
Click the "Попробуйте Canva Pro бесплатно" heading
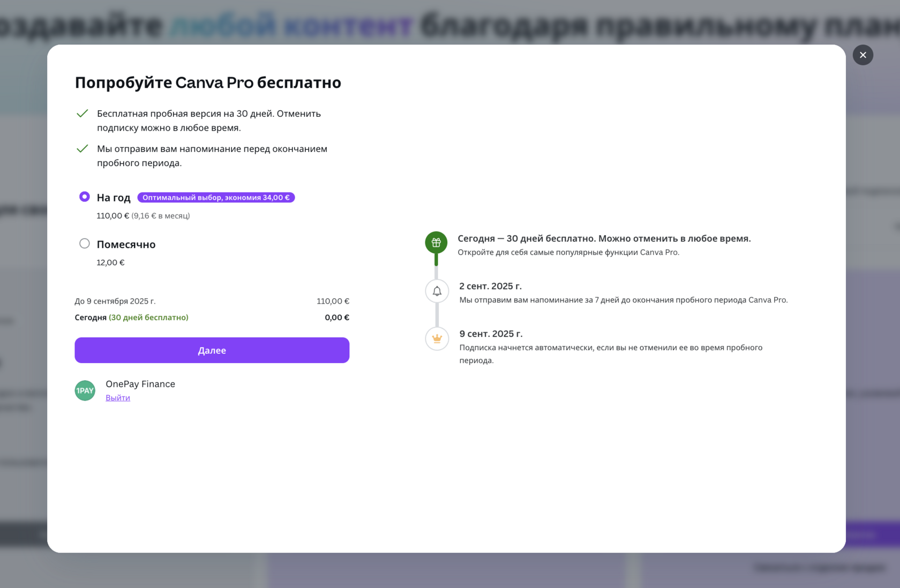point(208,82)
